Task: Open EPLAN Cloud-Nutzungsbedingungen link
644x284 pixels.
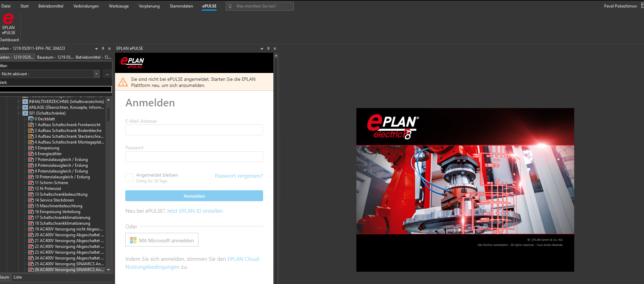Action: (193, 263)
